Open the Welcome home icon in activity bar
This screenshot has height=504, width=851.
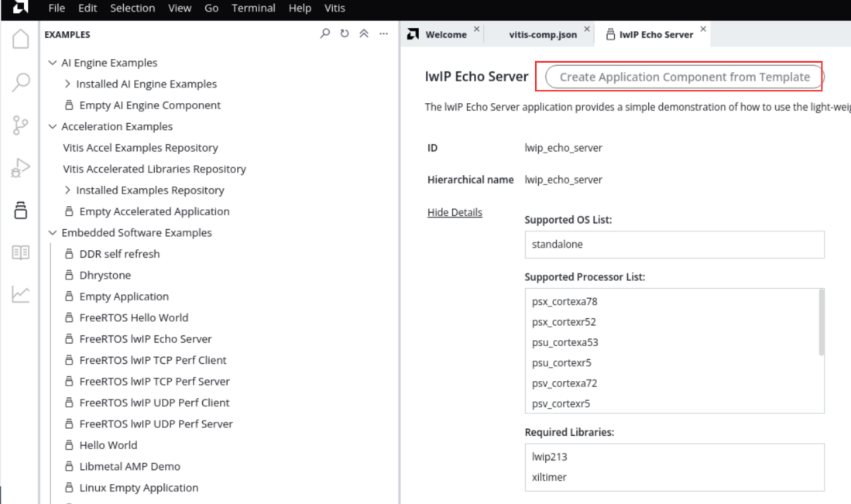[21, 39]
